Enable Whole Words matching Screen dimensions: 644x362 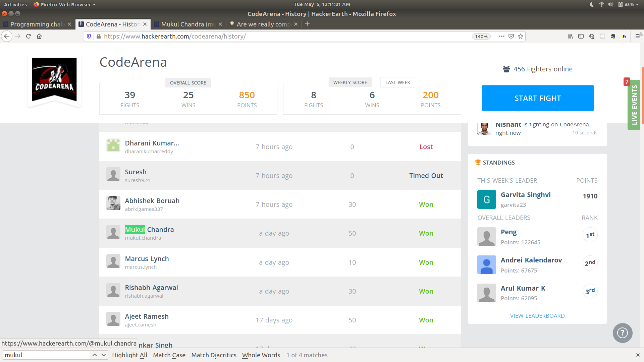coord(261,355)
